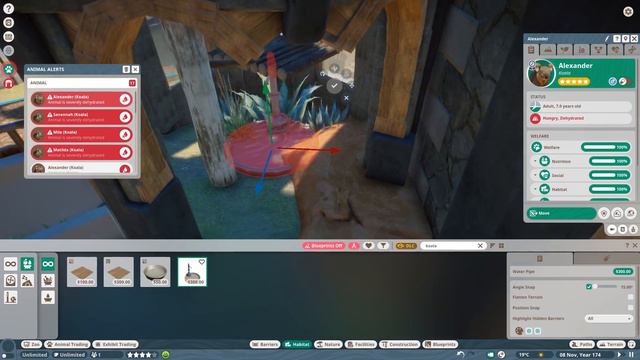Select the green habitat animals category icon

[27, 264]
